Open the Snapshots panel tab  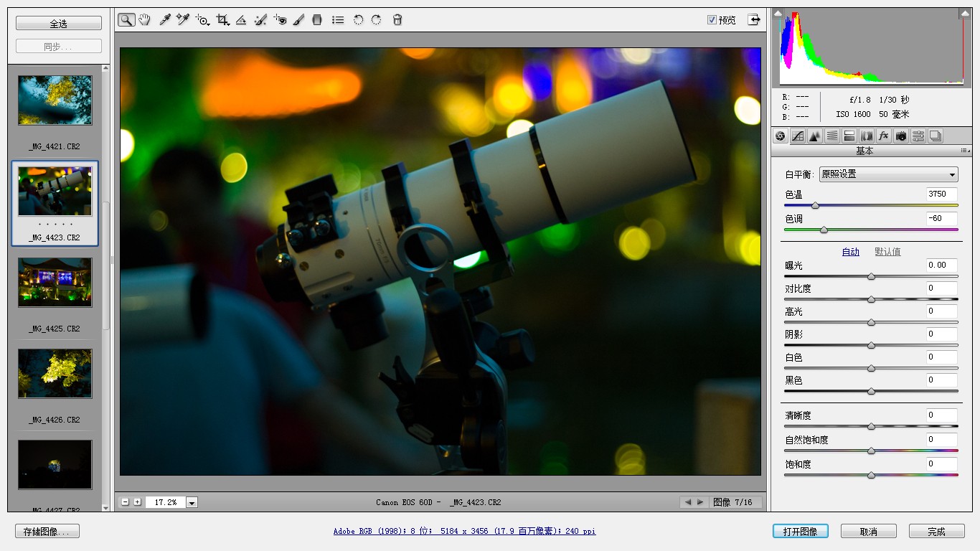coord(936,136)
